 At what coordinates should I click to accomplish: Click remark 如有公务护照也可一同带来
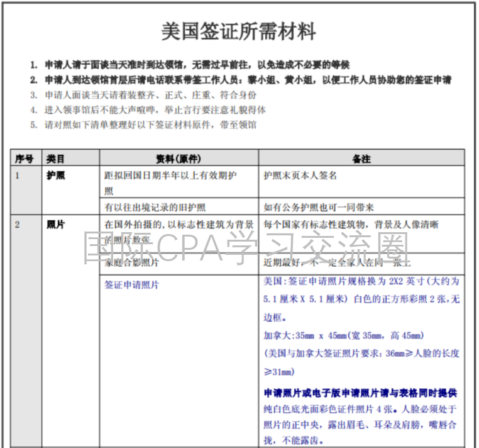pos(319,208)
